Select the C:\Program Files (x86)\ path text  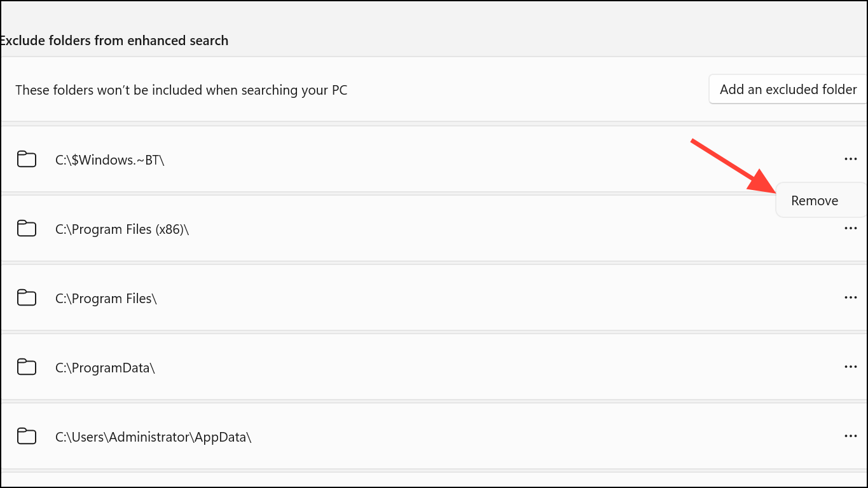122,229
